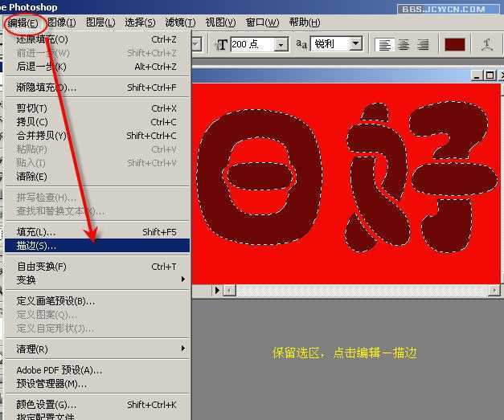Choose 还原填充(O) undo entry
This screenshot has width=504, height=420.
97,39
